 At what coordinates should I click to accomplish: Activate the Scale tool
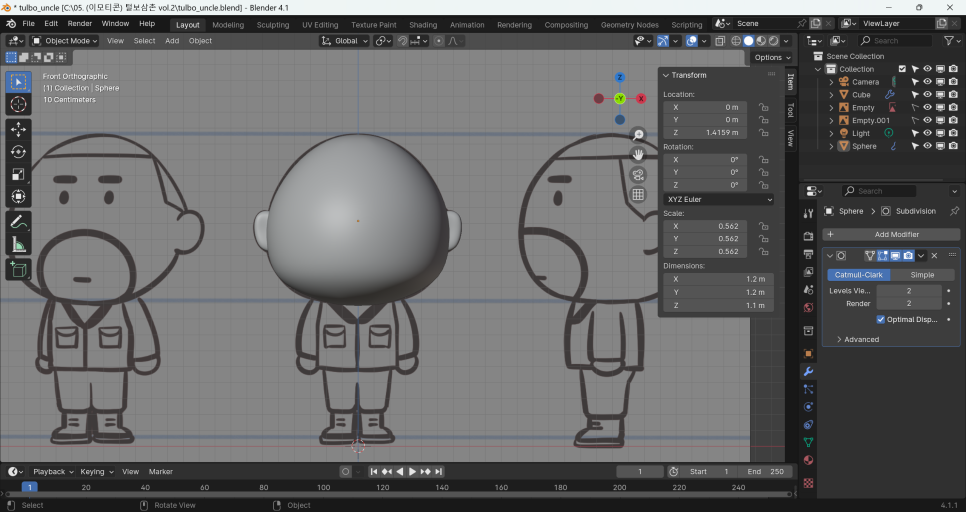coord(18,174)
